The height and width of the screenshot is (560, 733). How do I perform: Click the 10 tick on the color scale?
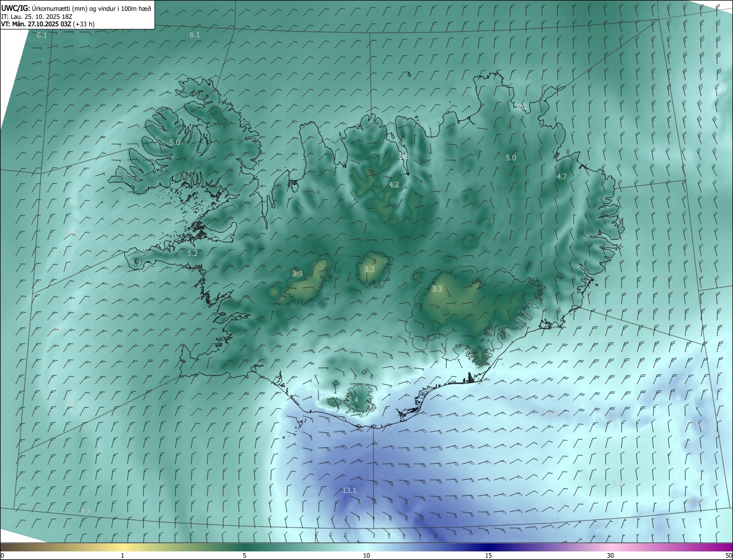tap(366, 556)
